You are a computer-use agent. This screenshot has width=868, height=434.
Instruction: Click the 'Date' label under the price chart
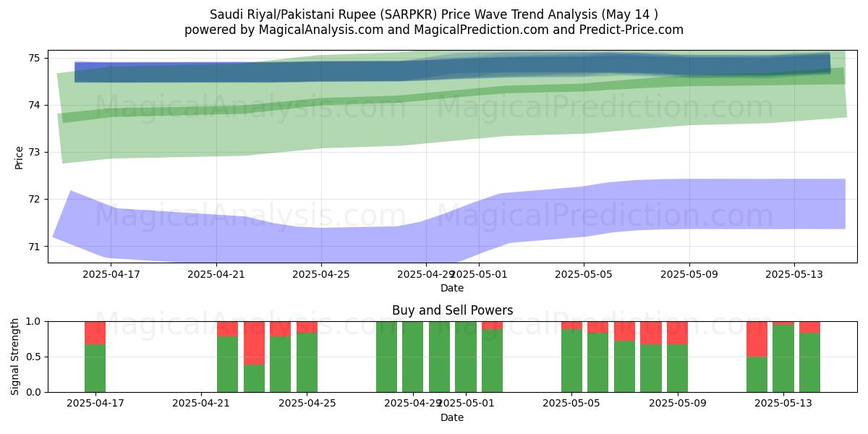pos(452,288)
